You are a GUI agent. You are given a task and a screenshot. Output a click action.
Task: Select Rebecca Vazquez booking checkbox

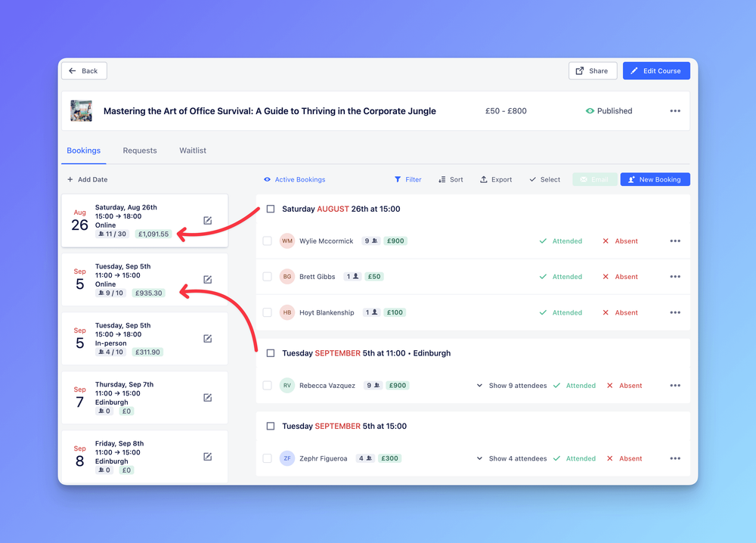click(267, 386)
